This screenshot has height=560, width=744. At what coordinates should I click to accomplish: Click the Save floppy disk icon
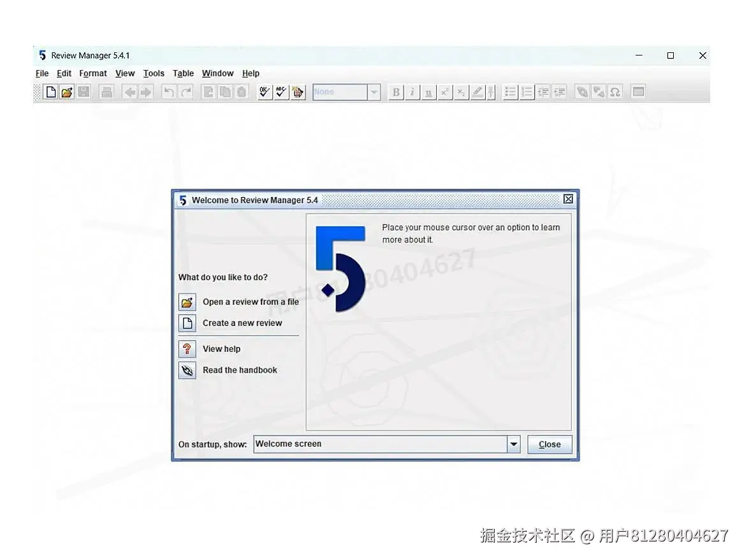click(x=84, y=92)
